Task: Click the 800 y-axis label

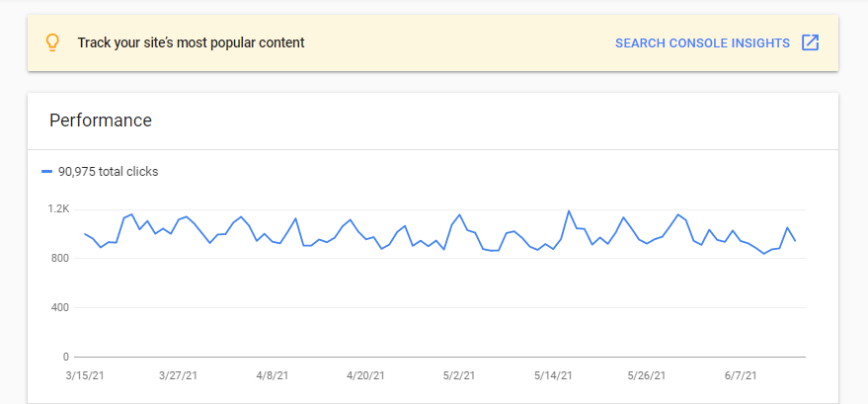Action: click(60, 259)
